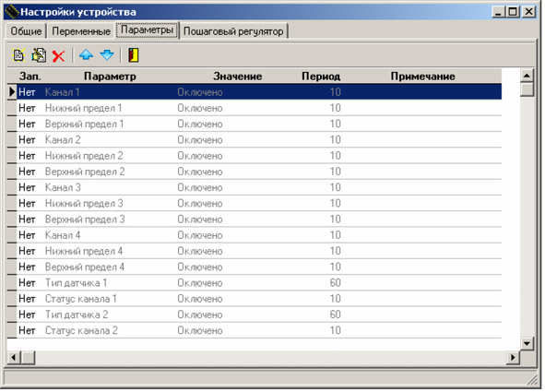This screenshot has width=545, height=392.
Task: Click the vertical scrollbar thumb
Action: coord(527,89)
